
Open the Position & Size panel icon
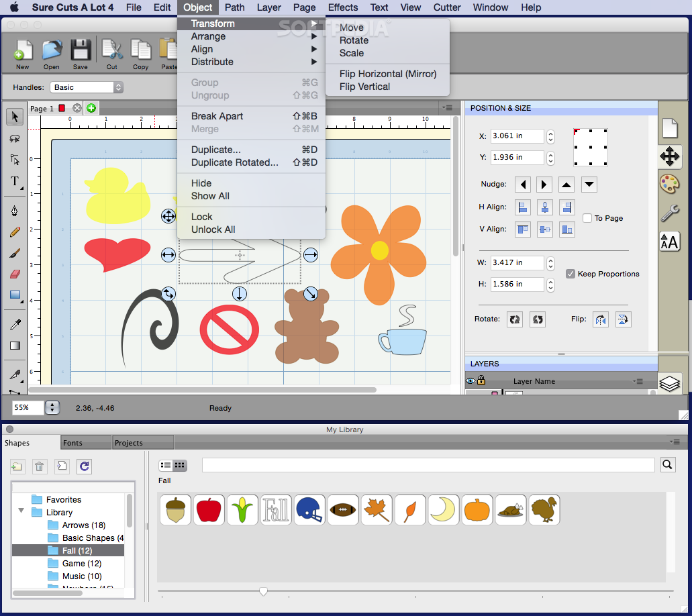tap(669, 156)
